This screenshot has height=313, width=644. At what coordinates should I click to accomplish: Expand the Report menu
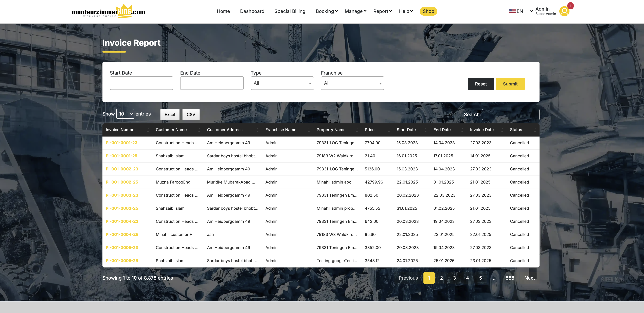tap(382, 11)
